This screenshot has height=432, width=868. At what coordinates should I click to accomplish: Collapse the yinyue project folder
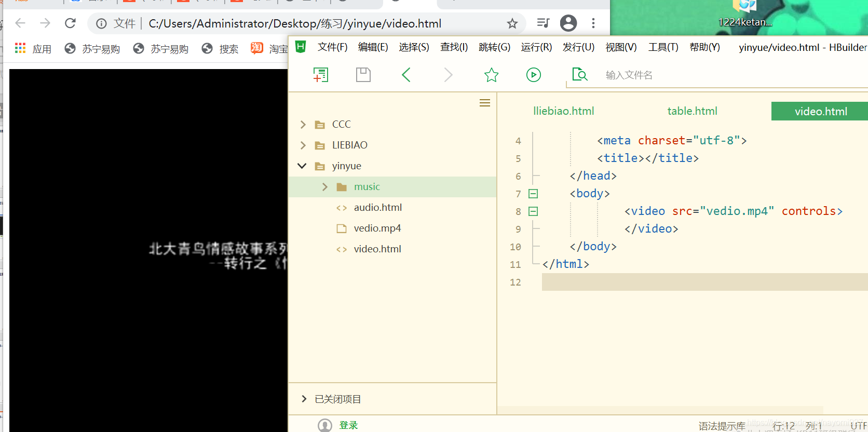(302, 166)
